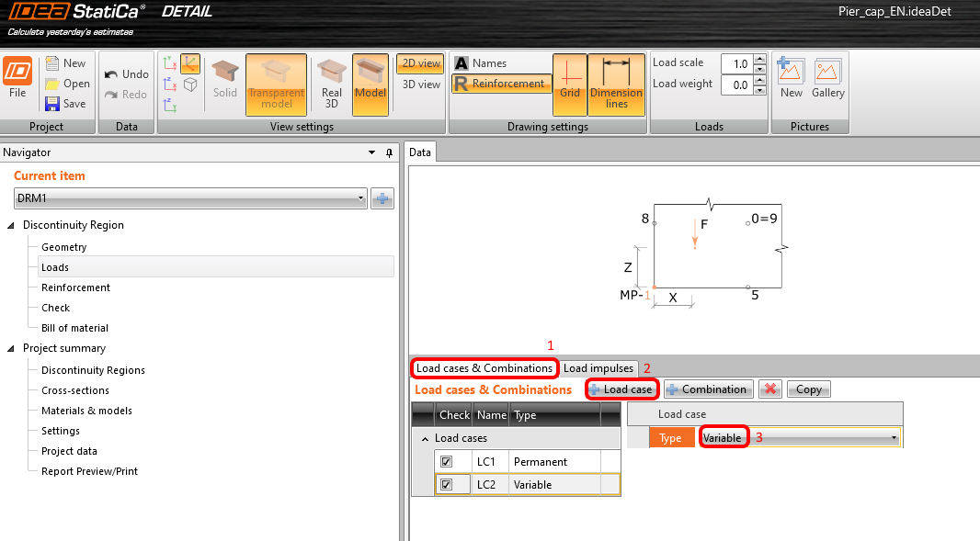Viewport: 980px width, 541px height.
Task: Collapse the Load cases group
Action: click(425, 439)
